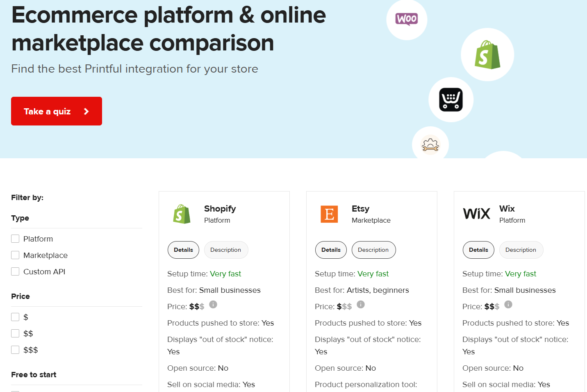Image resolution: width=587 pixels, height=392 pixels.
Task: Switch to Description view for Wix
Action: [x=521, y=250]
